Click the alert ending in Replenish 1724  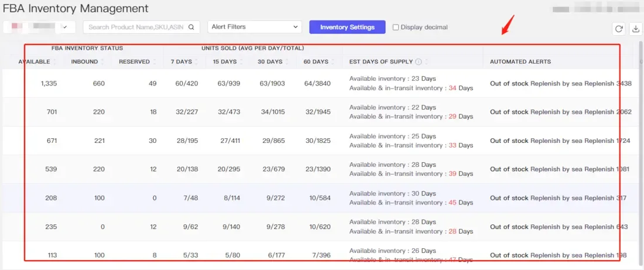click(x=560, y=141)
